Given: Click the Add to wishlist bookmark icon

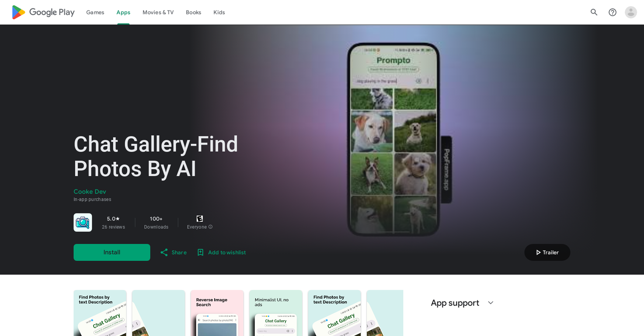Looking at the screenshot, I should (200, 252).
